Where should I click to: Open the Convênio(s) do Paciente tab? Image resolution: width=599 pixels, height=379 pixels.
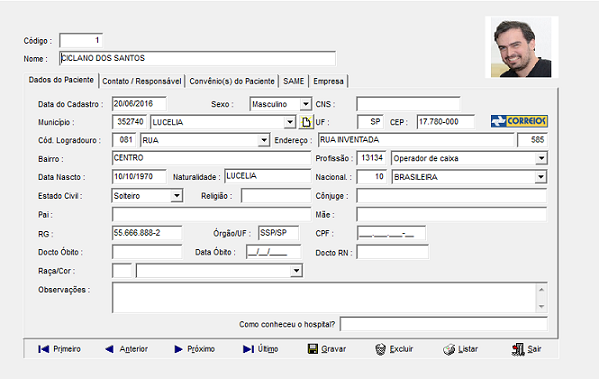point(232,81)
